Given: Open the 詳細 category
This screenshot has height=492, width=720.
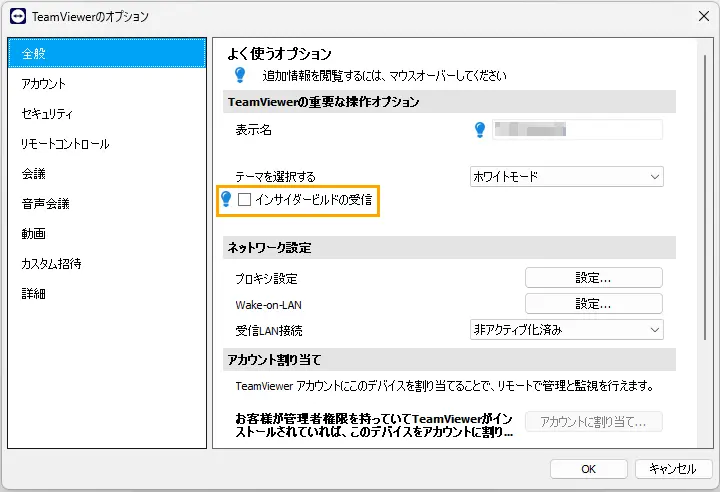Looking at the screenshot, I should (107, 294).
